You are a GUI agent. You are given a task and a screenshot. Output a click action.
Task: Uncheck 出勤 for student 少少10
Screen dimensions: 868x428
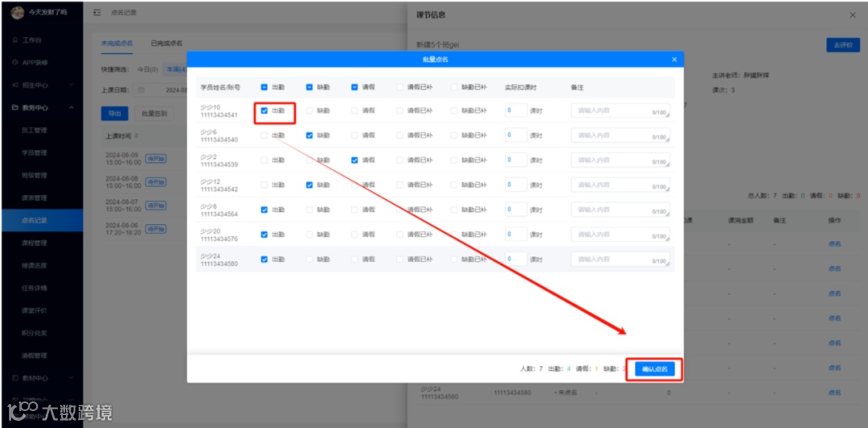click(264, 111)
